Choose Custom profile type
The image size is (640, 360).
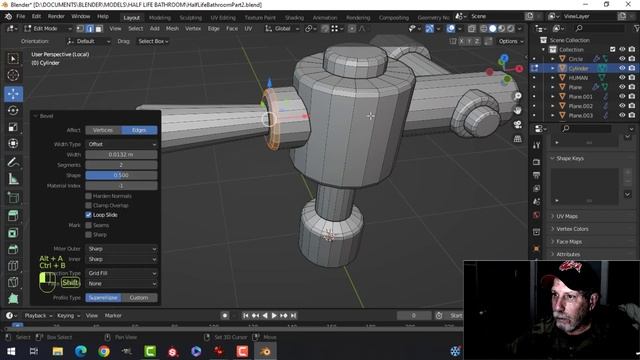pos(139,298)
